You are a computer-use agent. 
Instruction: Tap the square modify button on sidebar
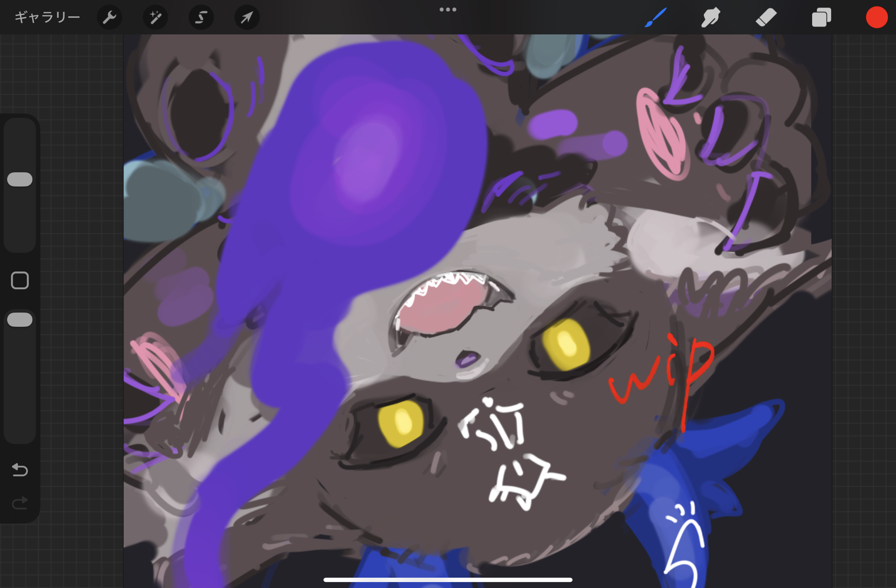20,280
